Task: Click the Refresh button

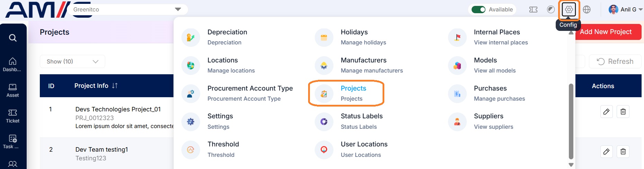Action: [x=615, y=61]
